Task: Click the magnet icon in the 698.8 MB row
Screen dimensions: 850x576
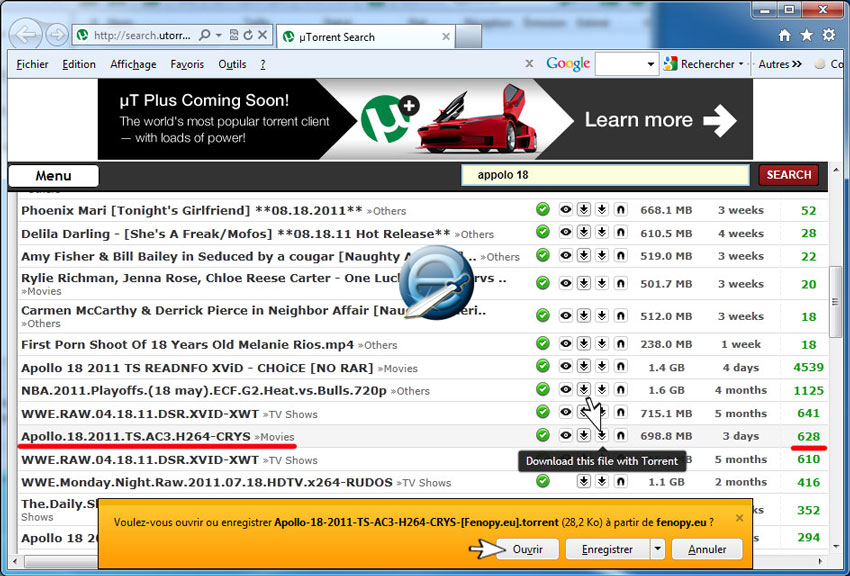Action: pos(621,435)
